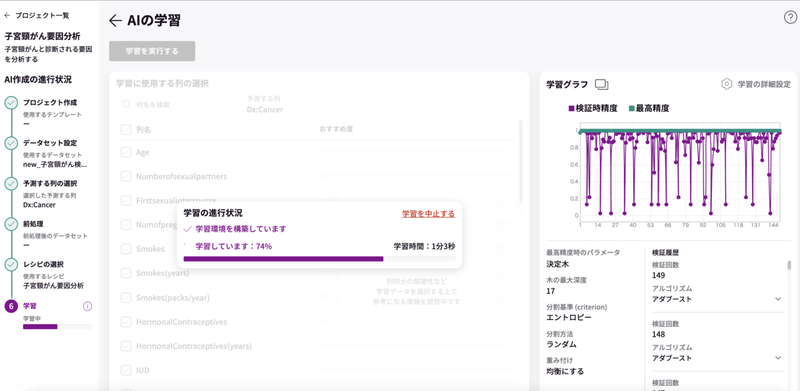Expand the 検証回数 148 アダブースト entry
Screen dimensions: 800x391
coord(778,358)
